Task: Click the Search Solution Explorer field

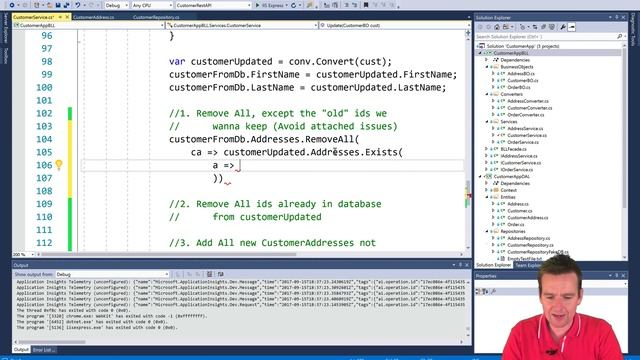Action: click(546, 36)
